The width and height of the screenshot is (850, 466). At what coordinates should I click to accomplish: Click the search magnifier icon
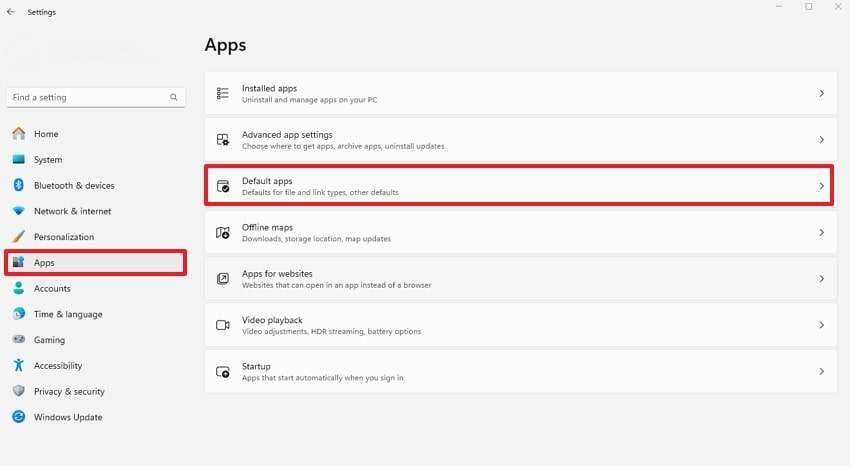pyautogui.click(x=173, y=98)
